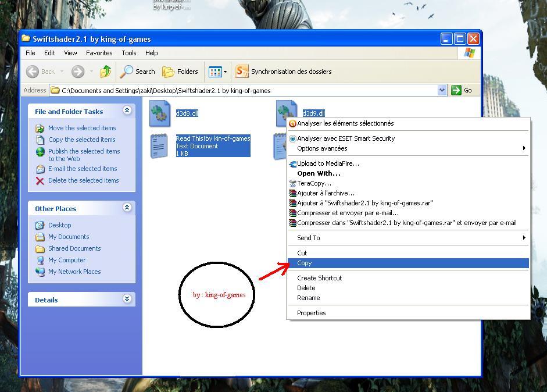
Task: Open the Help menu
Action: coord(151,53)
